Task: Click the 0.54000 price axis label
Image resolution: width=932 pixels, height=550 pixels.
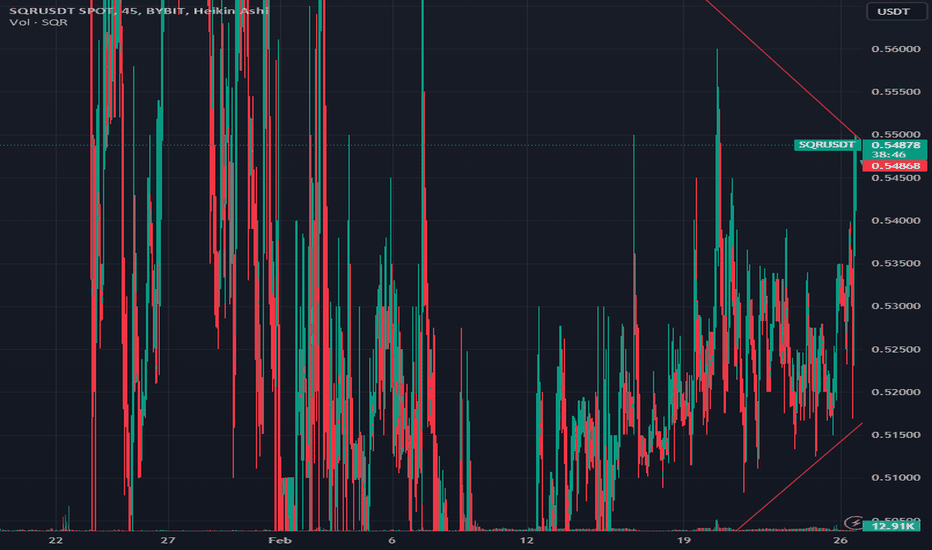Action: click(896, 221)
